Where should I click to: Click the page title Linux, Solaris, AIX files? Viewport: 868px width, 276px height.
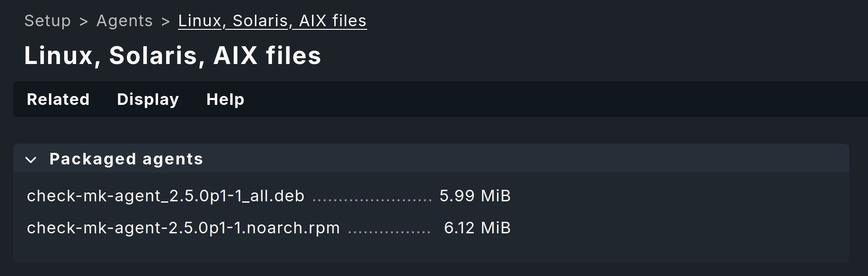point(173,55)
